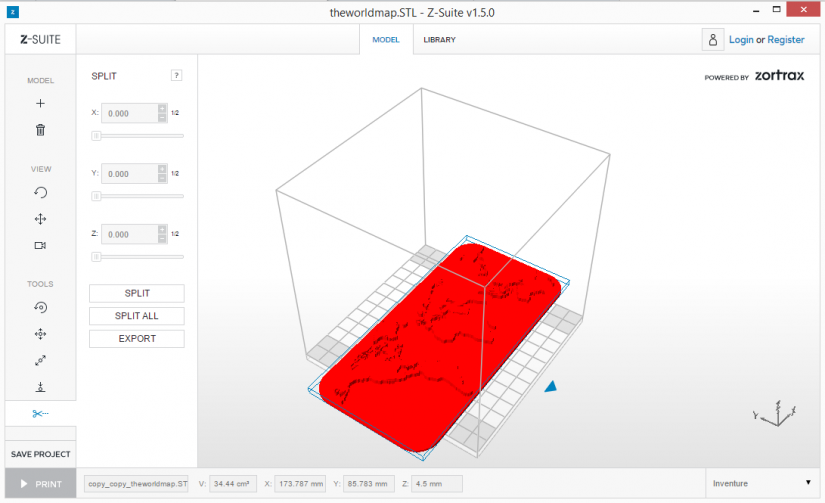Image resolution: width=825 pixels, height=503 pixels.
Task: Set Y split to 1/2
Action: (x=175, y=173)
